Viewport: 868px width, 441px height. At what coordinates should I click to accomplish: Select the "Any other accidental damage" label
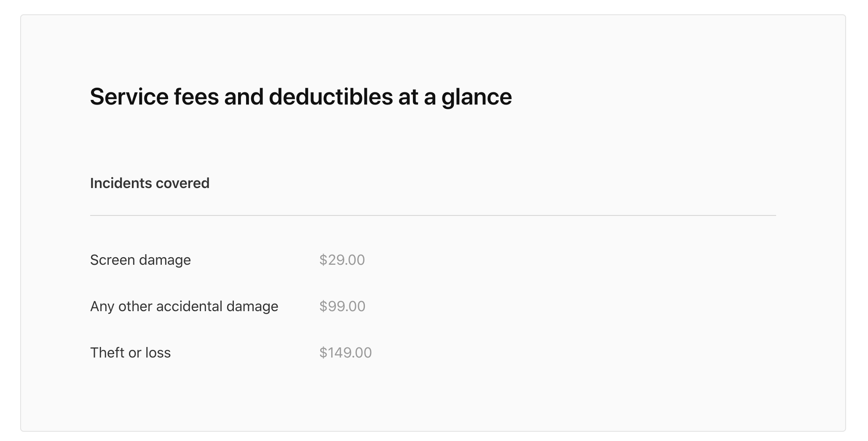(184, 307)
